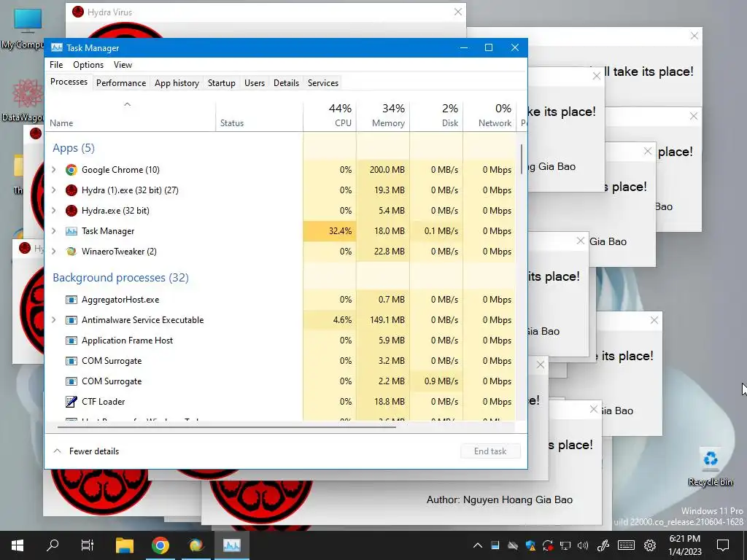This screenshot has height=560, width=747.
Task: Expand the Hydra.exe (32 bit) entry
Action: [x=54, y=211]
